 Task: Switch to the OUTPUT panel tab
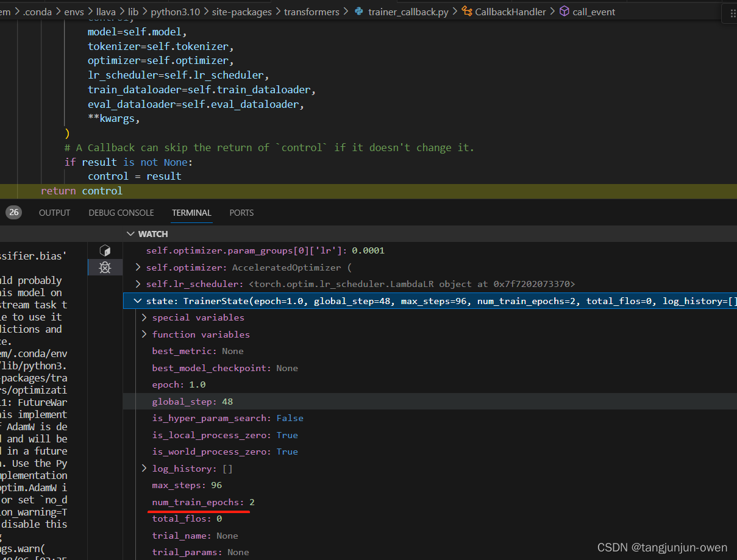54,213
